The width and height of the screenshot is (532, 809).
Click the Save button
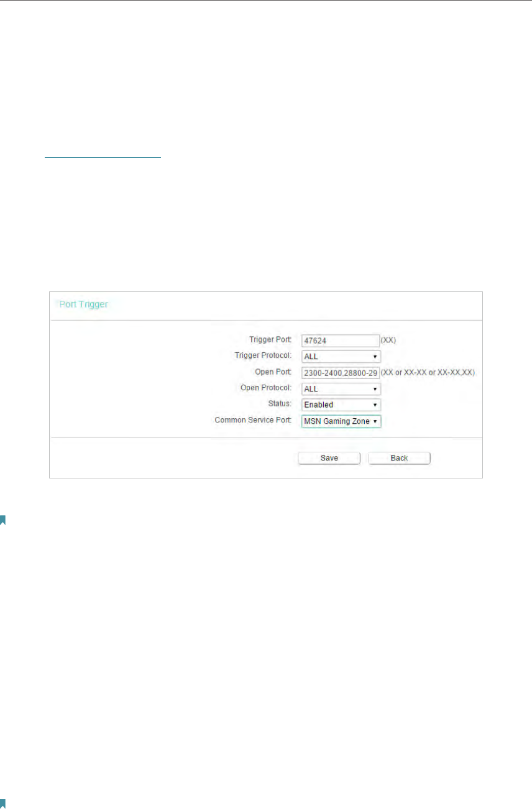pyautogui.click(x=329, y=458)
